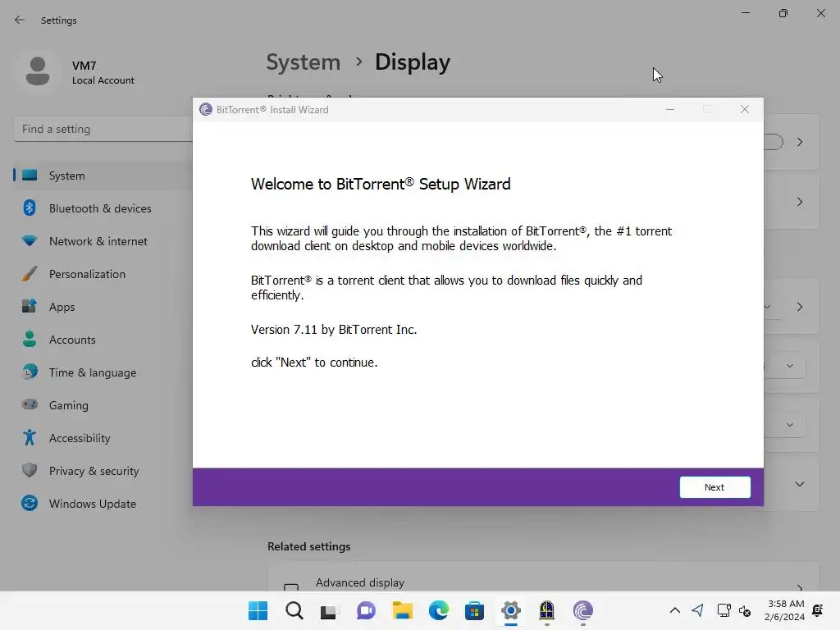Open Task View from taskbar
This screenshot has height=630, width=840.
330,610
